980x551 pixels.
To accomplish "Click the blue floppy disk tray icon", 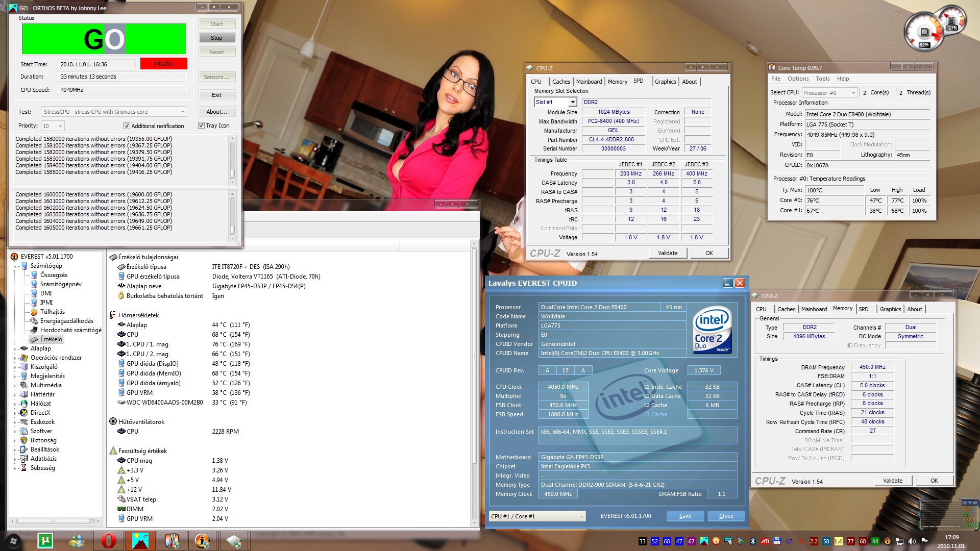I will click(x=777, y=541).
